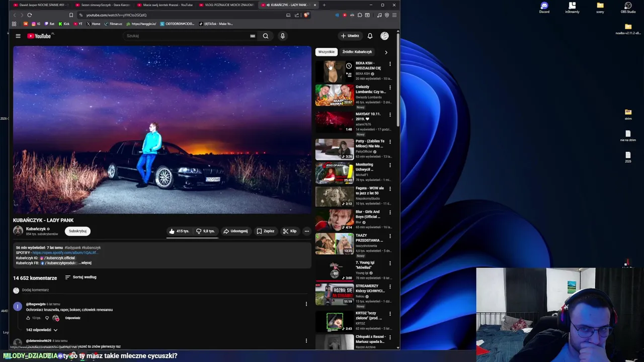Open Sortuj według sorting dropdown
This screenshot has width=644, height=362.
click(80, 277)
